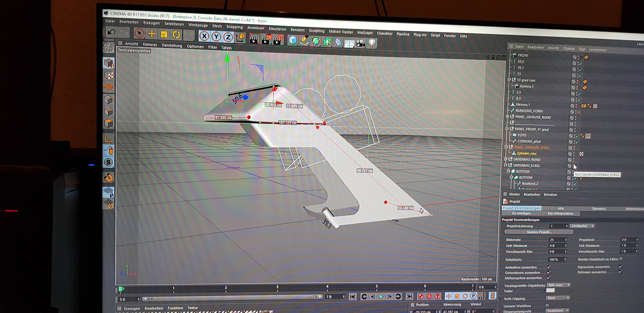Click the Skaliere Projekt button
Screen dimensions: 644x313
coord(539,232)
